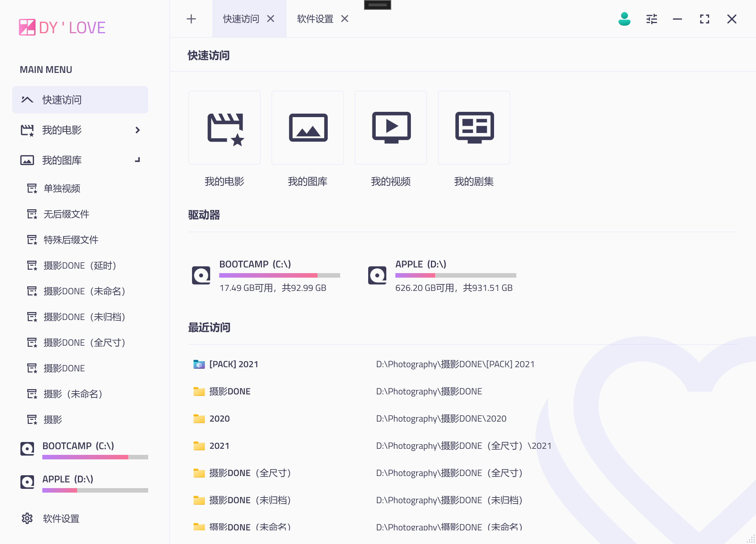Click the gear icon beside 软件设置

coord(27,518)
